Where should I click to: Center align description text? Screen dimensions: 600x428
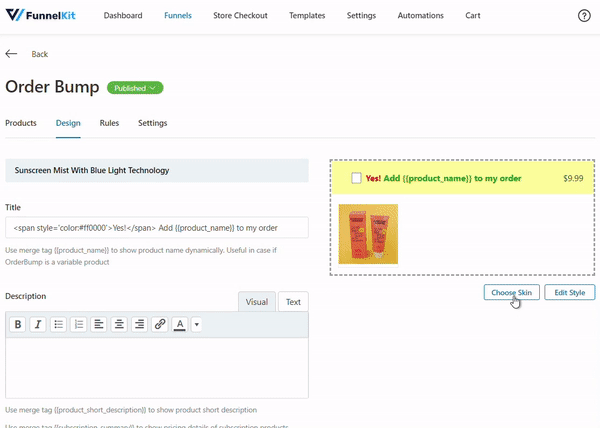[119, 324]
